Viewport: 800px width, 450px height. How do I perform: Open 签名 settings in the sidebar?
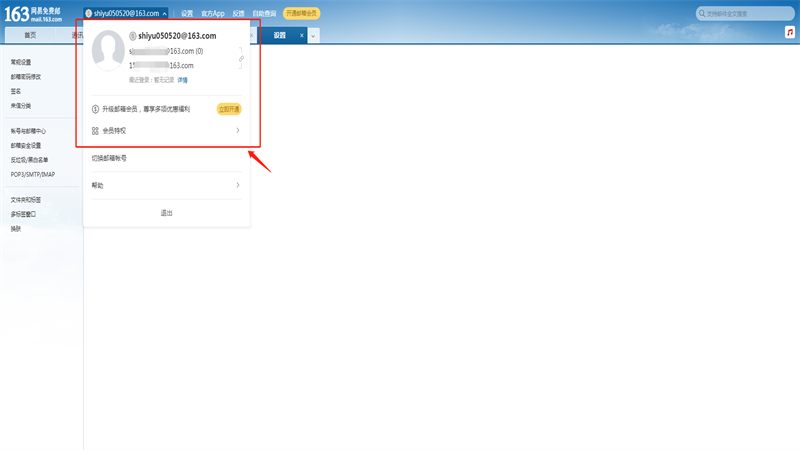tap(16, 91)
